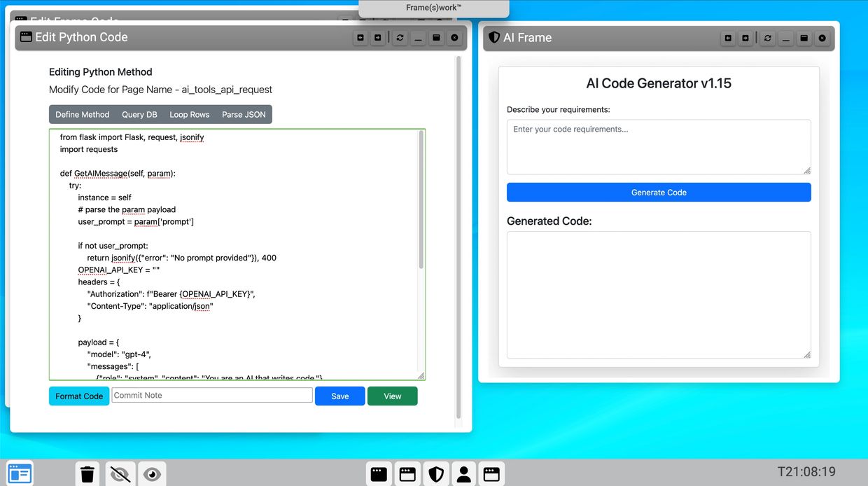Screen dimensions: 868x486
Task: Click the solid black window taskbar icon
Action: (379, 474)
